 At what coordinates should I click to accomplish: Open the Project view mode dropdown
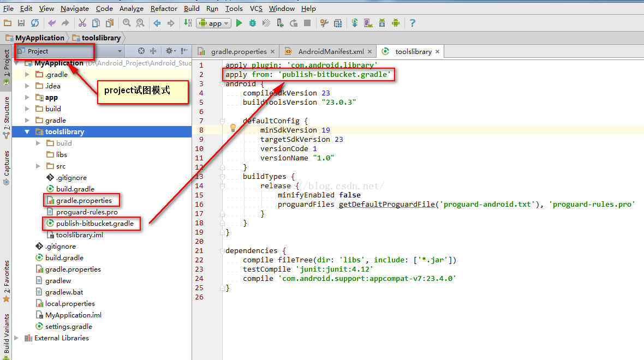coord(69,51)
